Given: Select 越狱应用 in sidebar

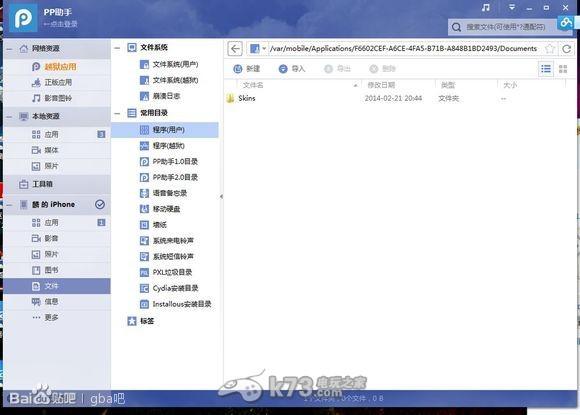Looking at the screenshot, I should coord(57,67).
